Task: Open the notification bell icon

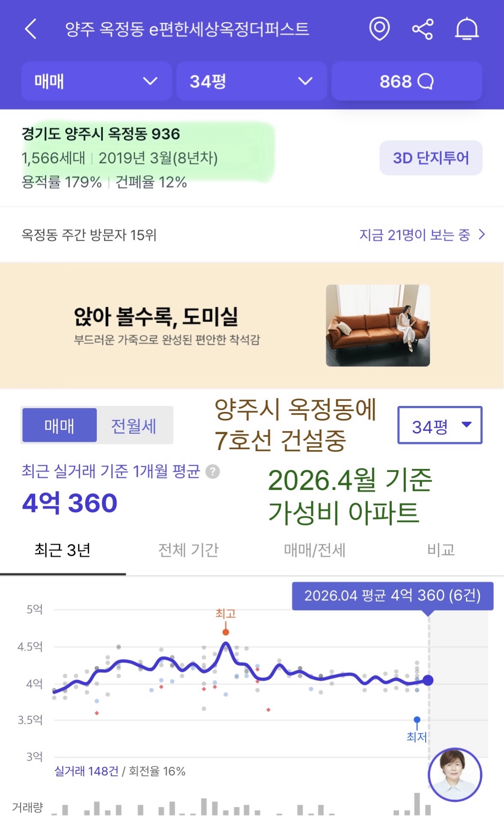Action: click(x=467, y=29)
